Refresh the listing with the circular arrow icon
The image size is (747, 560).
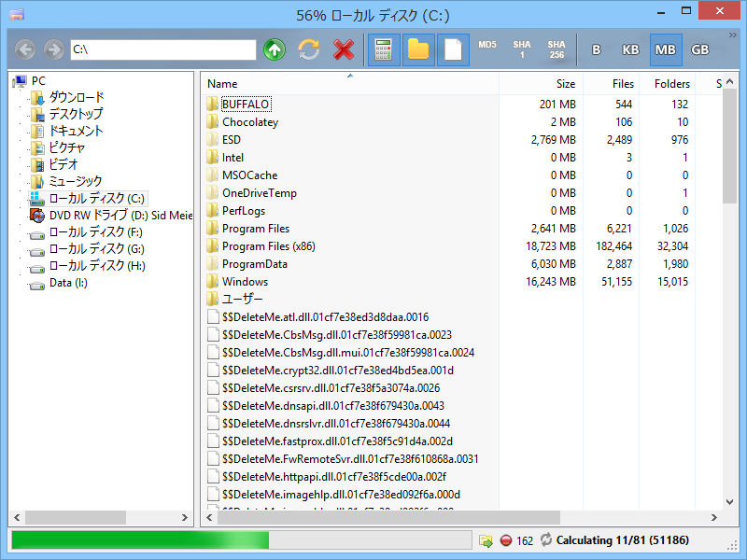309,49
